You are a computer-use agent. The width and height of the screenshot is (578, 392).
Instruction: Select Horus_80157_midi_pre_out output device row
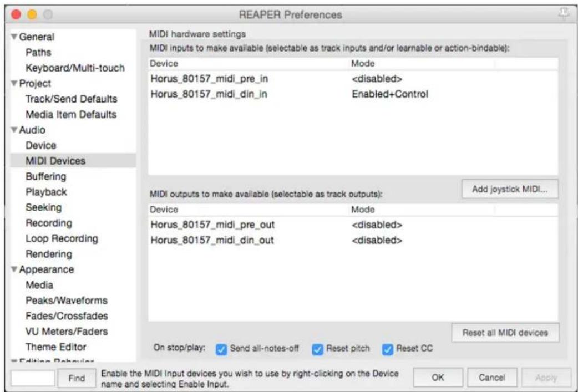pos(353,225)
